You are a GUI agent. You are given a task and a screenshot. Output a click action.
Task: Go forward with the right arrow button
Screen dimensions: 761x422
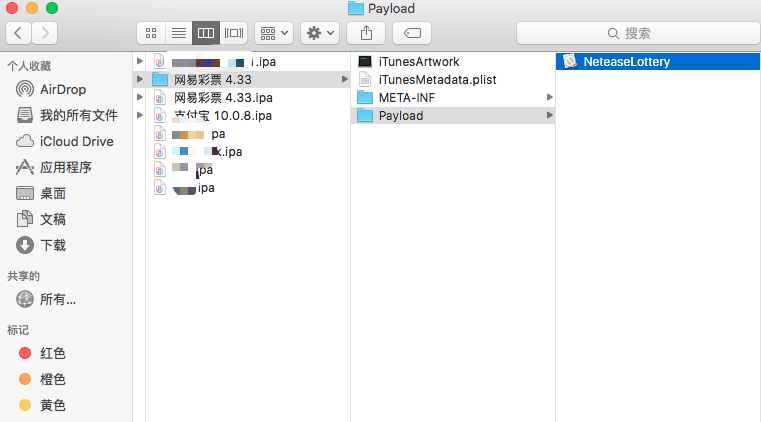[45, 33]
